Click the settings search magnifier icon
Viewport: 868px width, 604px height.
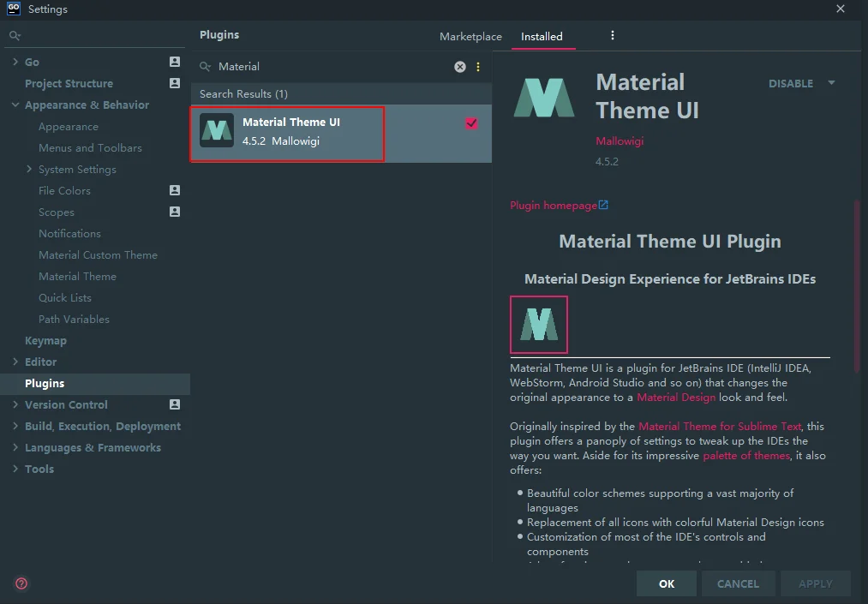(15, 36)
